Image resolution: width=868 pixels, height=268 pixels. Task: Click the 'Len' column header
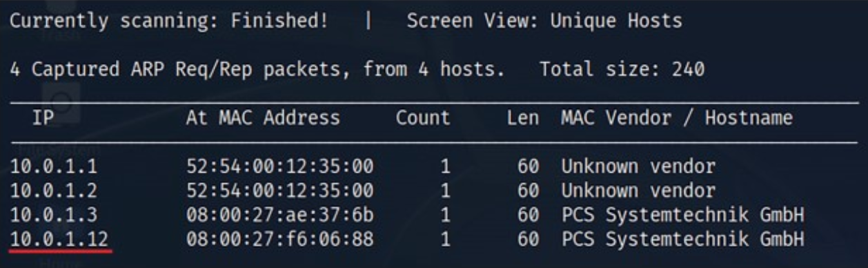tap(522, 118)
